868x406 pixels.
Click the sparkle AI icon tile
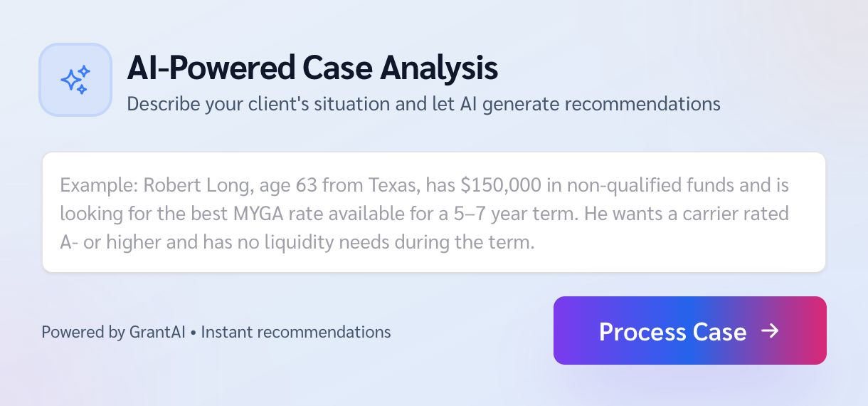pos(75,80)
